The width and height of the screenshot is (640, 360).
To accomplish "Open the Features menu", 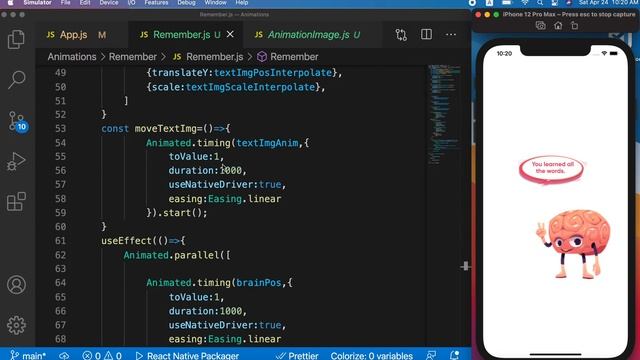I will [x=156, y=3].
